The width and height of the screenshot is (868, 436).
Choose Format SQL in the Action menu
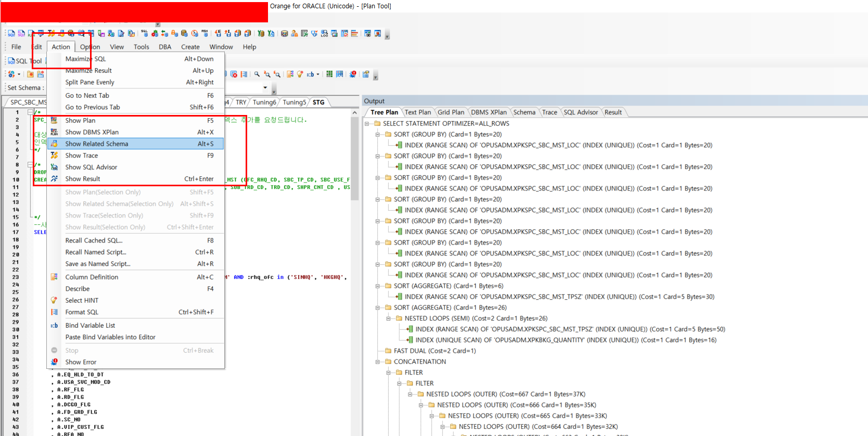pyautogui.click(x=82, y=312)
